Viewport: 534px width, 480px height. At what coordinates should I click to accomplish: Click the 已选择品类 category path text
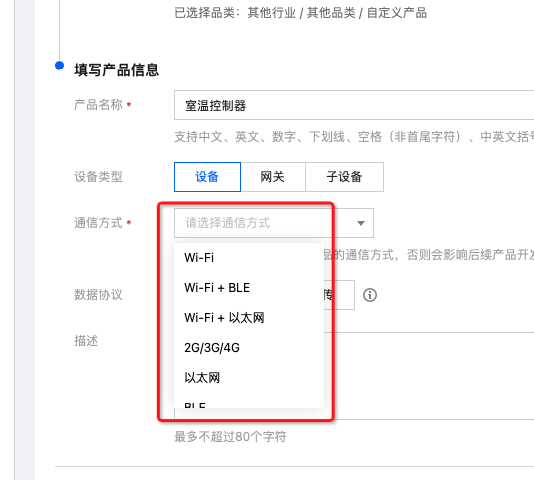(x=300, y=13)
